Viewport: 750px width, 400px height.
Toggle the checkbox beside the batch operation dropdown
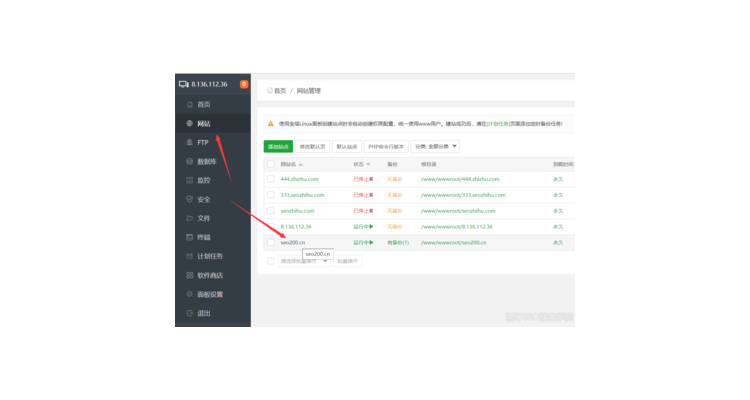click(x=271, y=261)
